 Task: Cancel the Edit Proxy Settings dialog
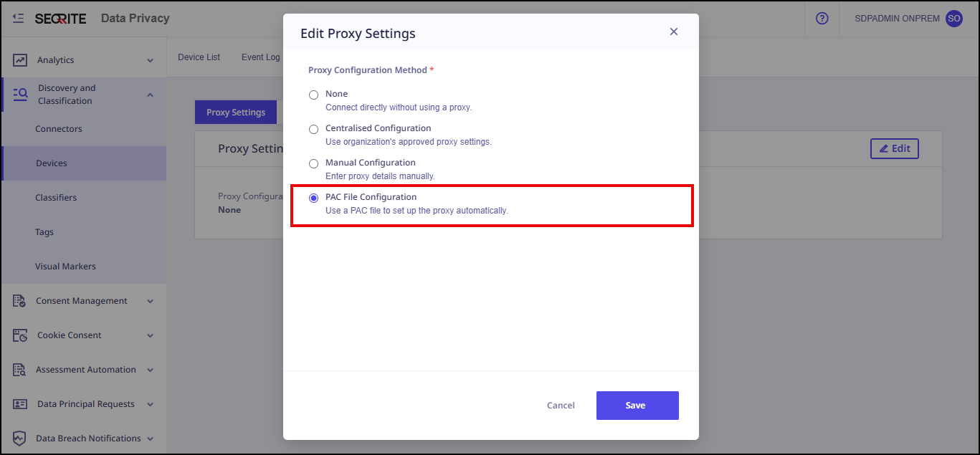561,406
